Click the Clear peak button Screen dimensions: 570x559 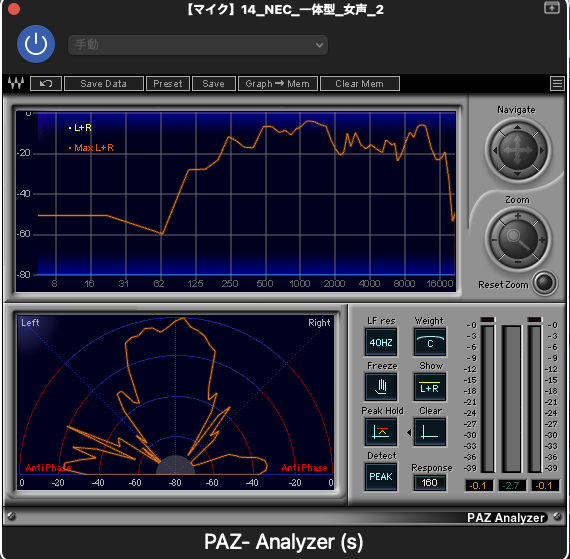[x=430, y=432]
